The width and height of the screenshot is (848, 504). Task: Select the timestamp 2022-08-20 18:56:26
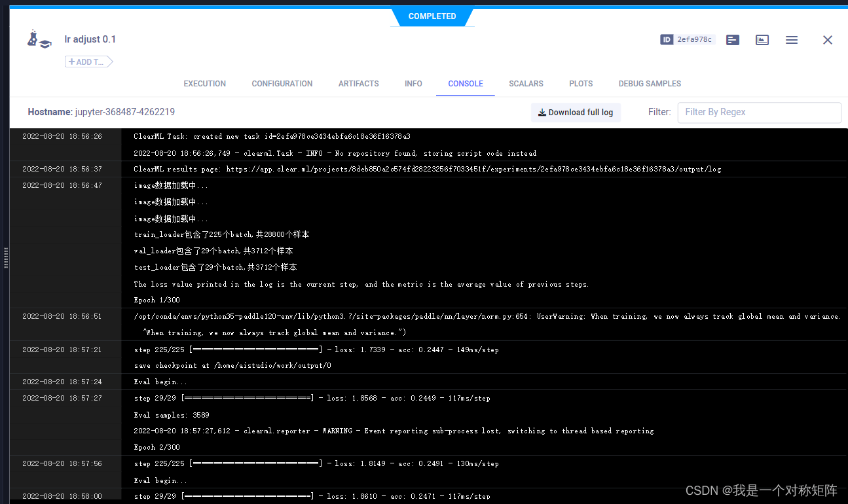(x=62, y=137)
